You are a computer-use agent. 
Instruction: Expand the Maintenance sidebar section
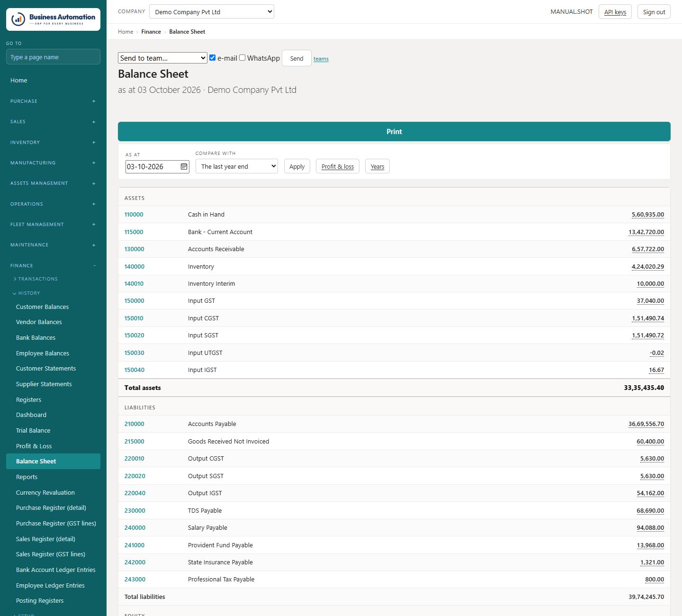[x=53, y=245]
